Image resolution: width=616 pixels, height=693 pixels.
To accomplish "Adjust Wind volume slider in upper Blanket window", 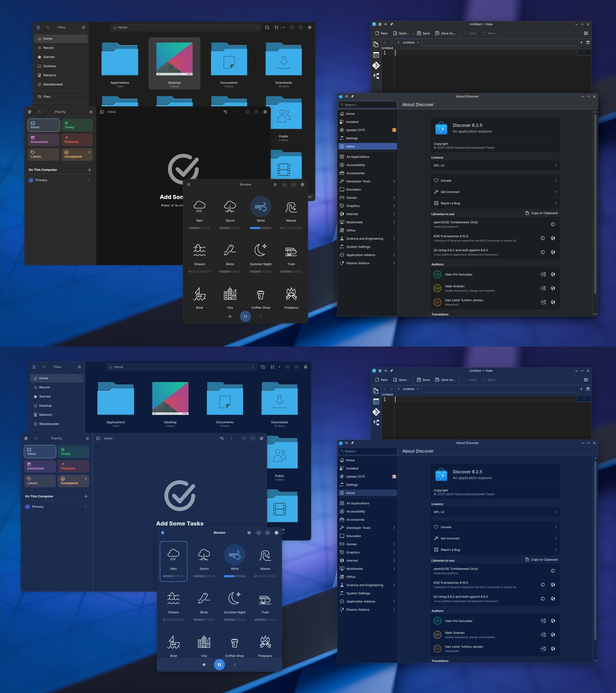I will click(261, 228).
